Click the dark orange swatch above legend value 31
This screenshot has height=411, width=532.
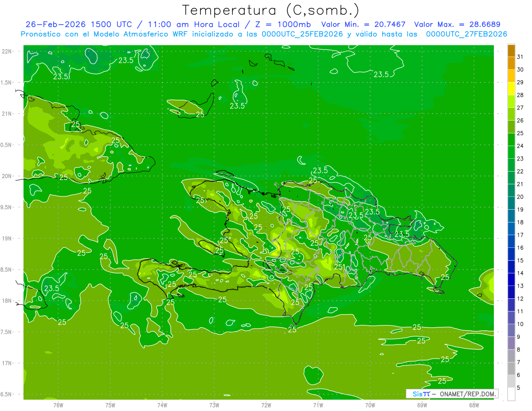click(511, 51)
